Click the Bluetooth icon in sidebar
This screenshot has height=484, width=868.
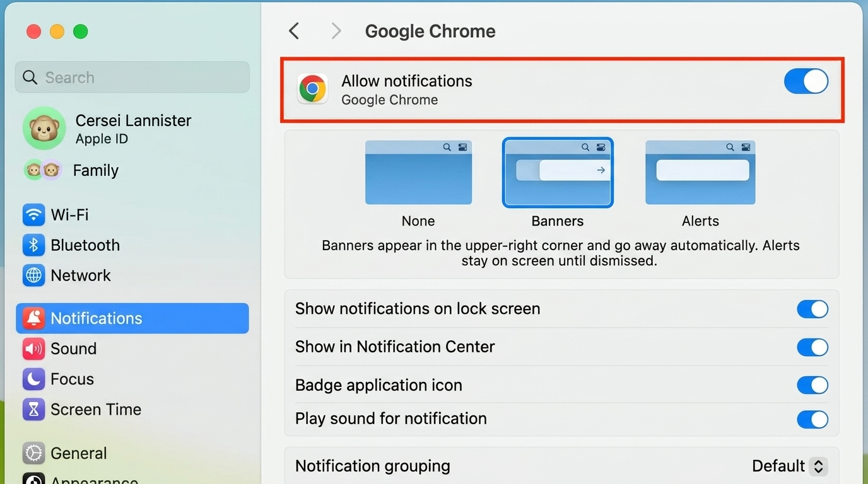(x=33, y=245)
